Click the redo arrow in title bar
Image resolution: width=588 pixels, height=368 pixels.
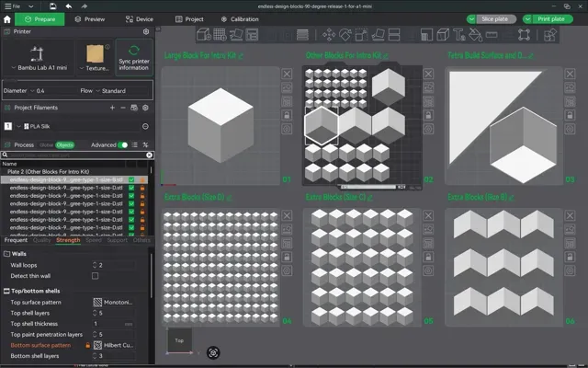click(x=84, y=6)
